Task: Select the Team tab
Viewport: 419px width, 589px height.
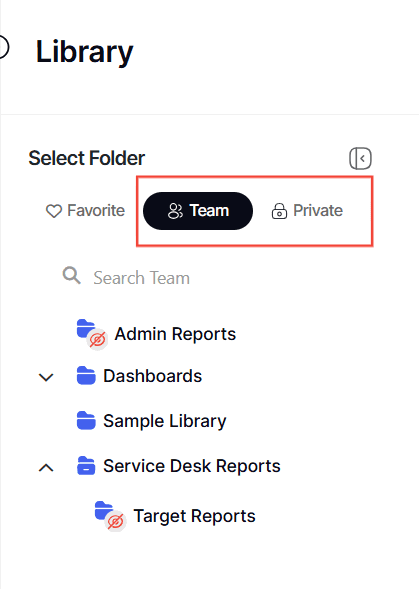Action: coord(198,211)
